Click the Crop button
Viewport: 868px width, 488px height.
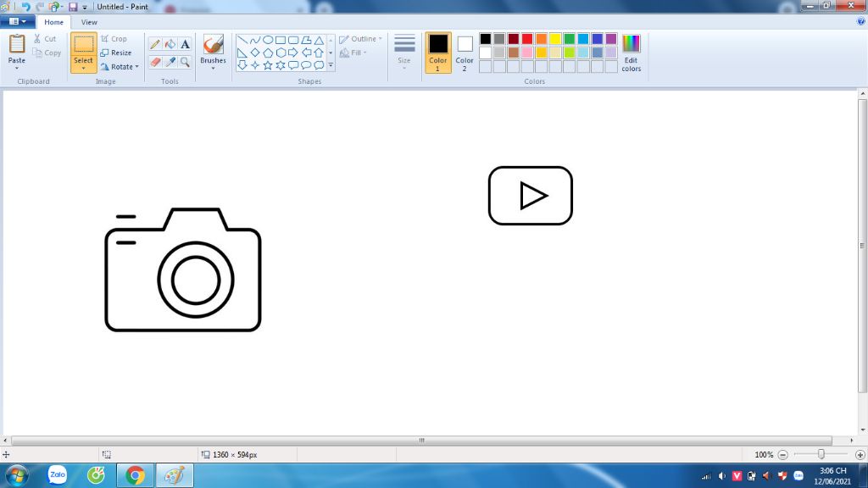coord(114,39)
